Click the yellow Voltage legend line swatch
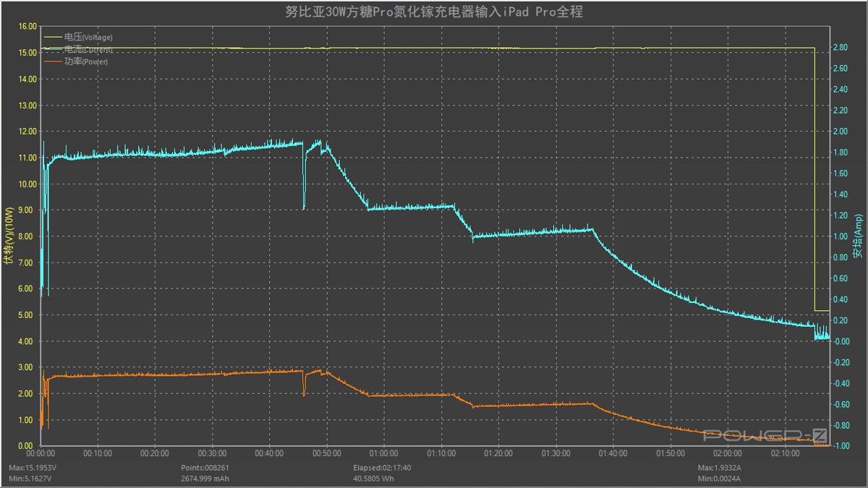The height and width of the screenshot is (488, 868). (53, 36)
